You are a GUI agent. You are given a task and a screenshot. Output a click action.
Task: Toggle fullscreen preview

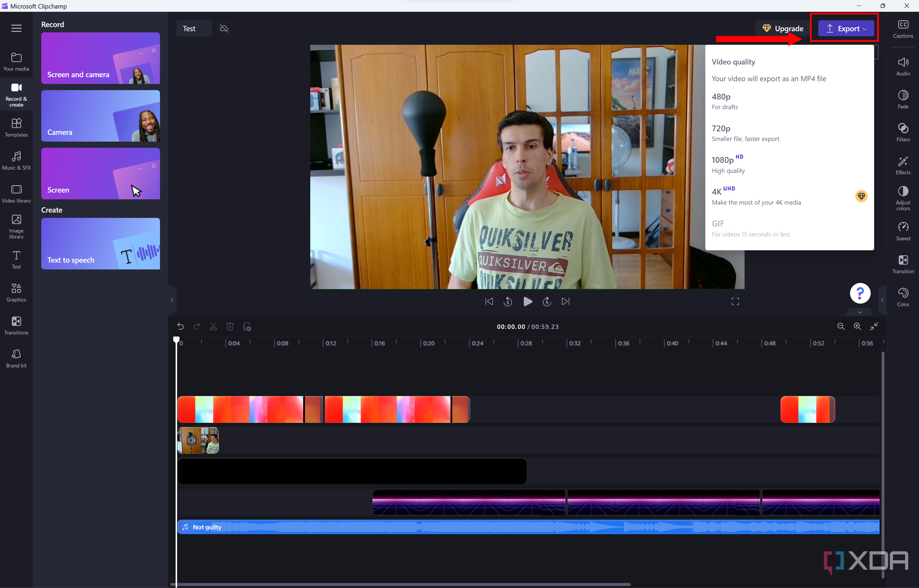pos(735,302)
